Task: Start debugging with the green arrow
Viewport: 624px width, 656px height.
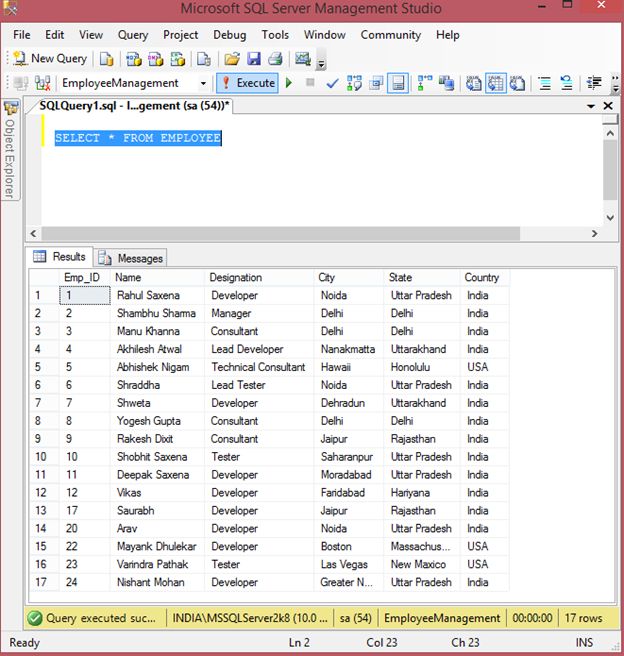Action: point(289,83)
